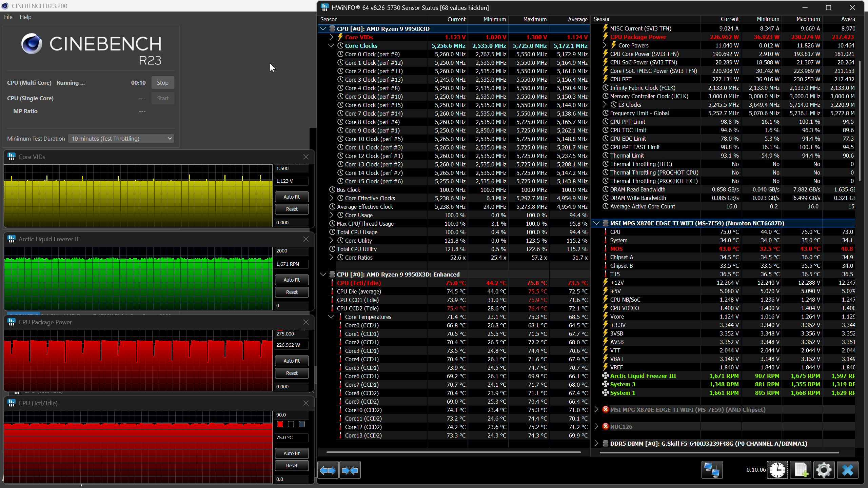The width and height of the screenshot is (868, 488).
Task: Click the red X icon beside MSI AMD Chipset
Action: (606, 409)
